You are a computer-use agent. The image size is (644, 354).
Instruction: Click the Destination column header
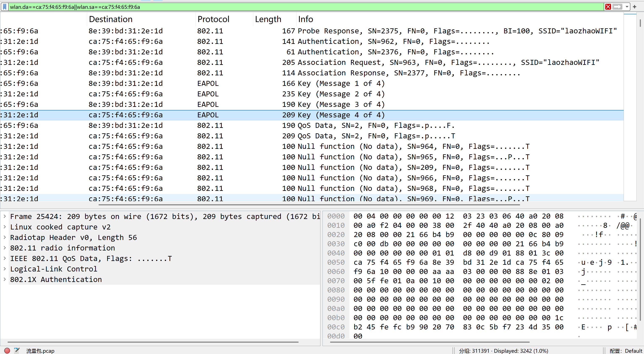pos(111,19)
